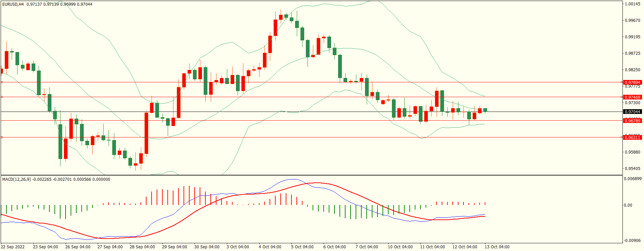644x251 pixels.
Task: Click the 0.98725 price scale label
Action: (633, 53)
